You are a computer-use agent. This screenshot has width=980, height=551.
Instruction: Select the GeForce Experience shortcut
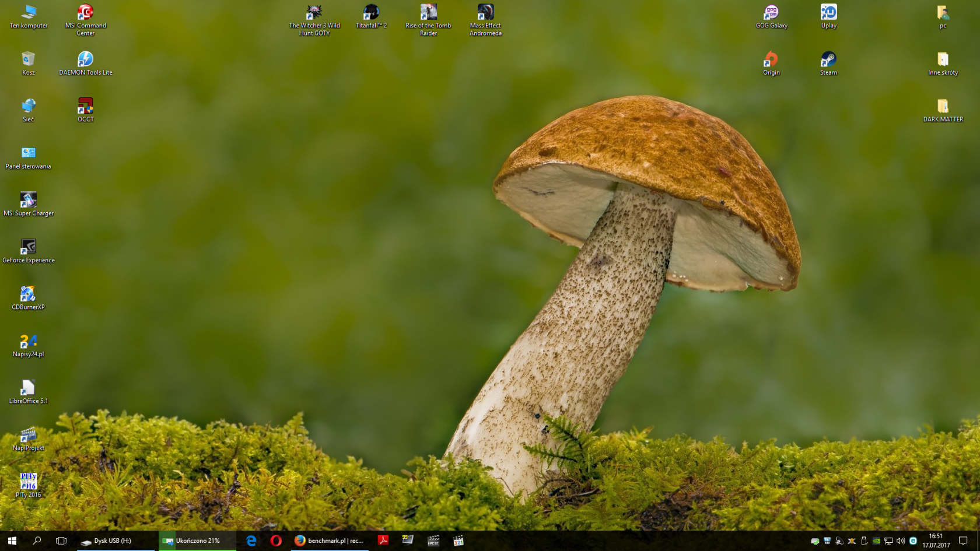click(29, 251)
